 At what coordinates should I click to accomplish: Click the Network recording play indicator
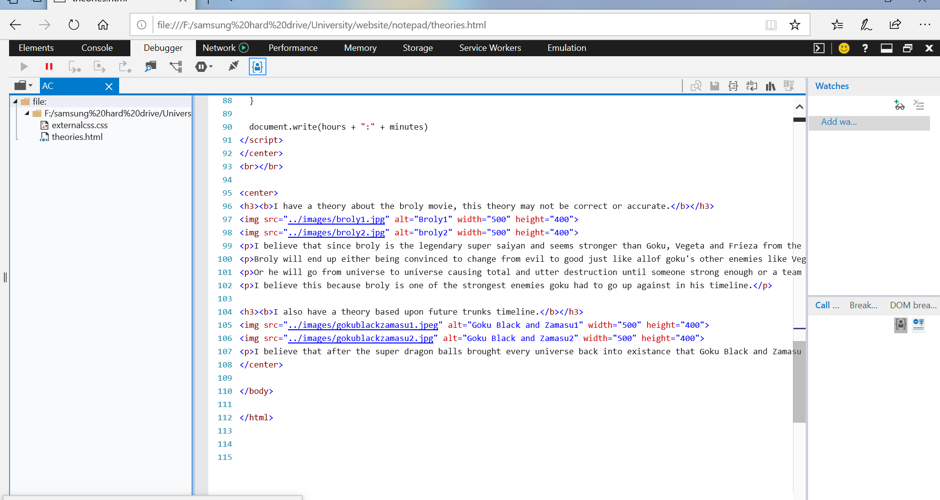coord(243,48)
